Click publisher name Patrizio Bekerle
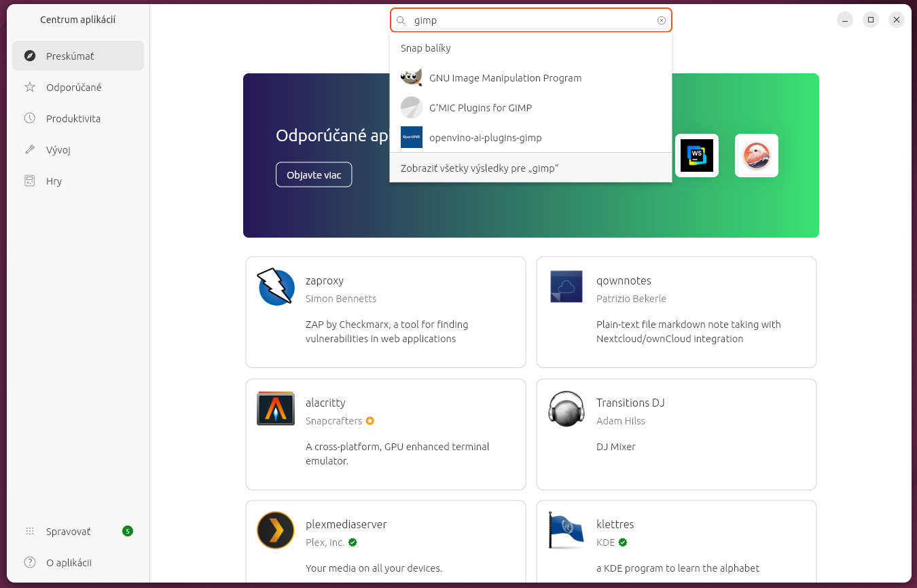This screenshot has height=588, width=917. point(631,299)
